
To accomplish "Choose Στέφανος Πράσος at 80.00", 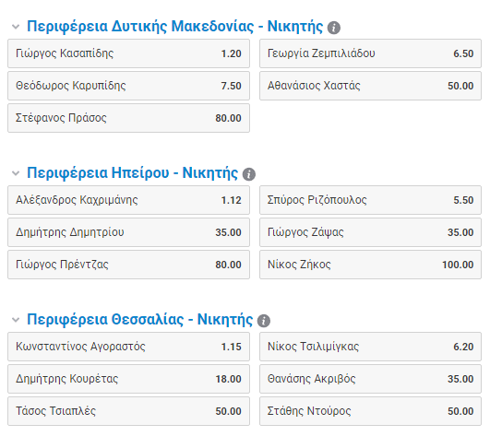I will tap(129, 118).
